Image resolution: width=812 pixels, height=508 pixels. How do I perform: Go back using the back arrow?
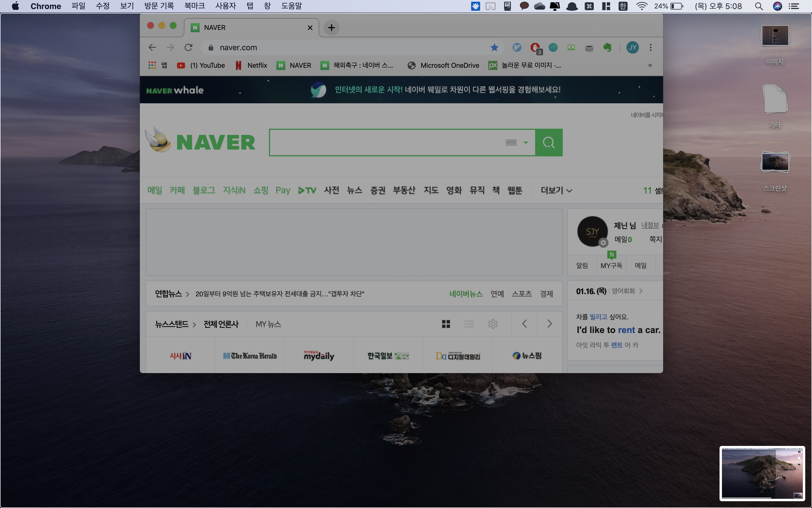pyautogui.click(x=152, y=47)
